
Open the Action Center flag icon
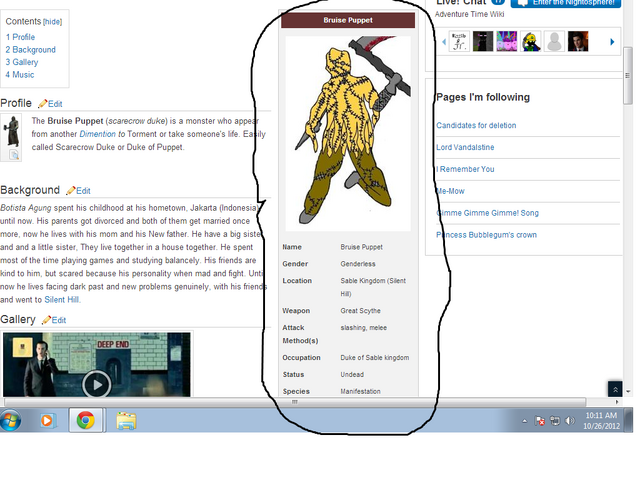[540, 421]
